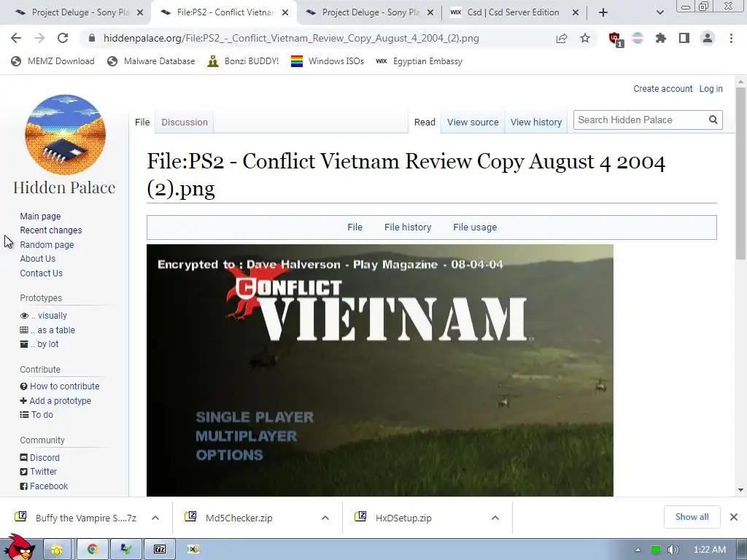Open the Windows ISOs bookmark
The width and height of the screenshot is (747, 560).
328,61
